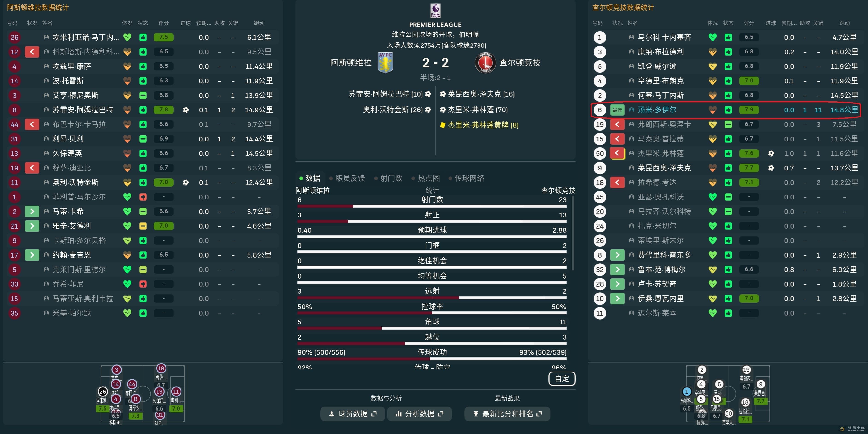Click the substituted-on icon for 雅辛·艾德利
The image size is (868, 434).
click(32, 226)
